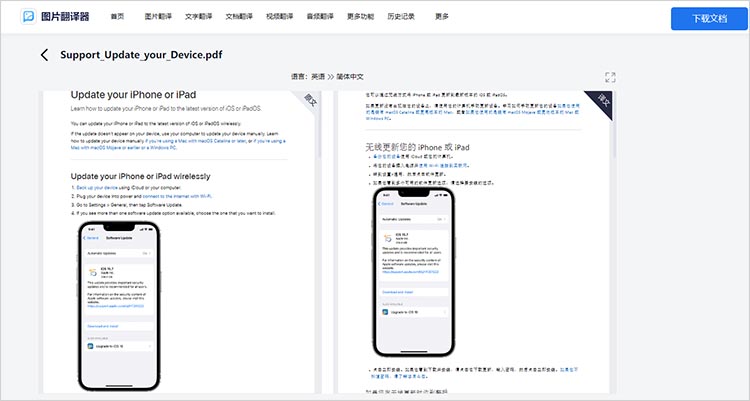Open the 更多 menu at the far right
The image size is (750, 401).
(441, 16)
